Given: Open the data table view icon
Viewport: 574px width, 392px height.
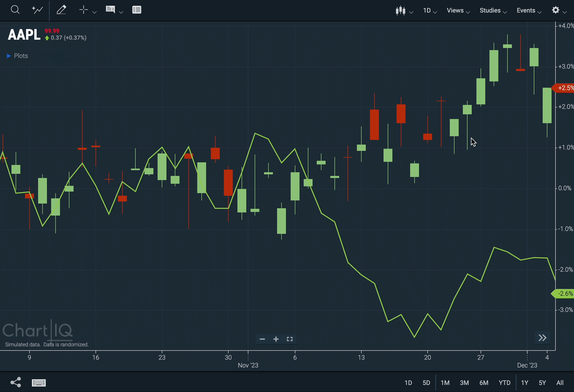Looking at the screenshot, I should pyautogui.click(x=137, y=10).
